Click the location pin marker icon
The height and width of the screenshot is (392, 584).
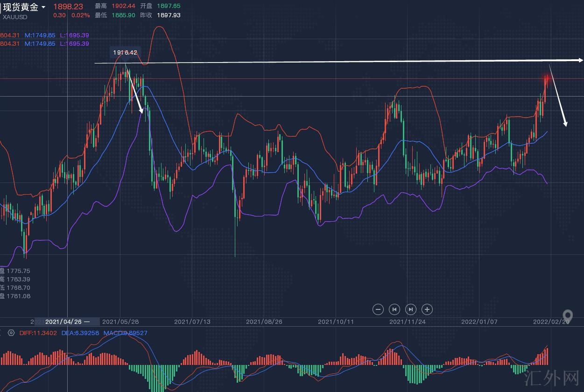[x=567, y=317]
